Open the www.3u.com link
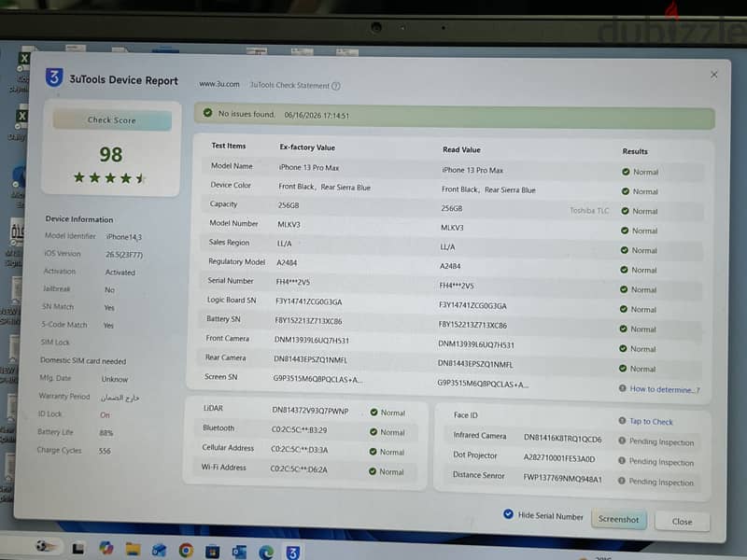Viewport: 747px width, 560px height. 219,84
